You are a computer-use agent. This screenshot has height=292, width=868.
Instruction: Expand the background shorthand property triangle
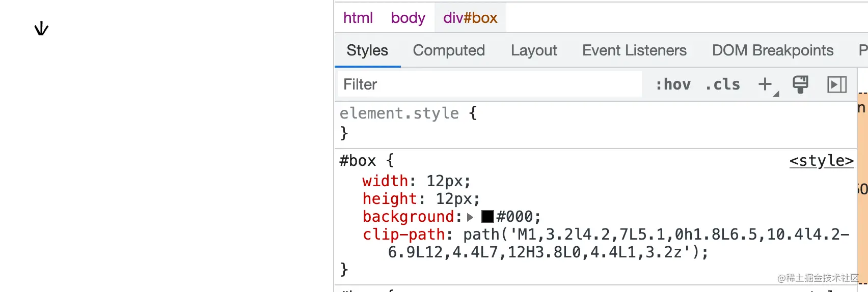470,217
